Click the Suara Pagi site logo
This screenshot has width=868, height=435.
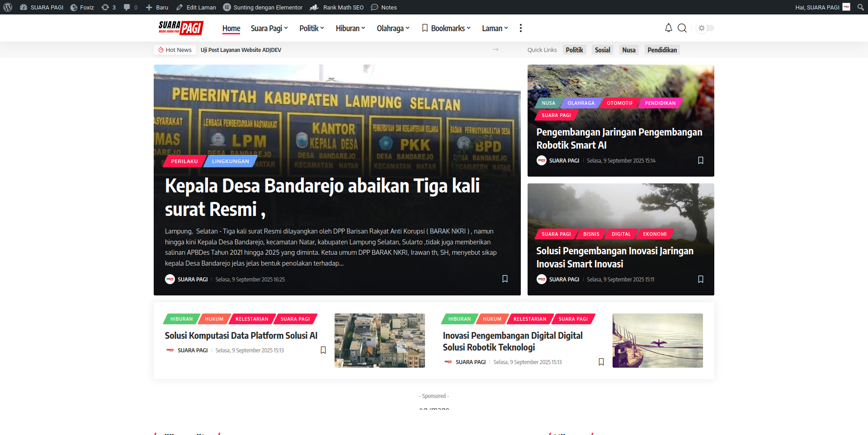coord(181,28)
